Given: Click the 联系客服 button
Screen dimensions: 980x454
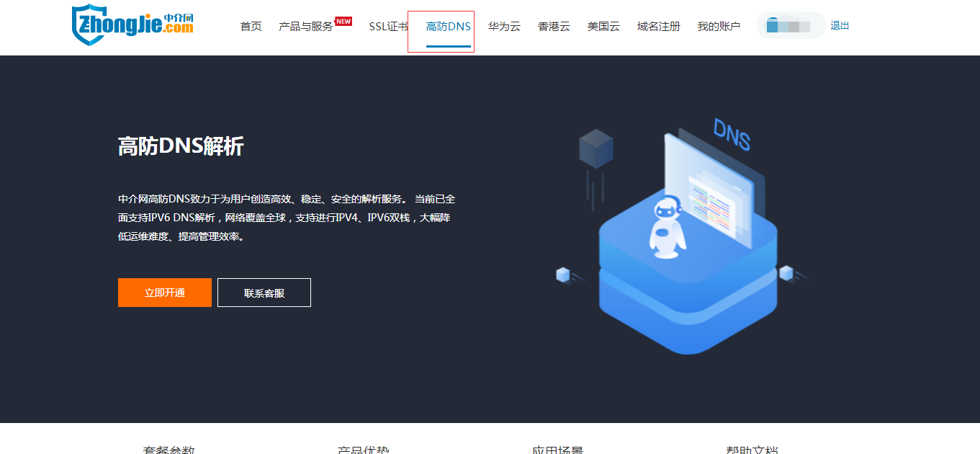Looking at the screenshot, I should 264,292.
